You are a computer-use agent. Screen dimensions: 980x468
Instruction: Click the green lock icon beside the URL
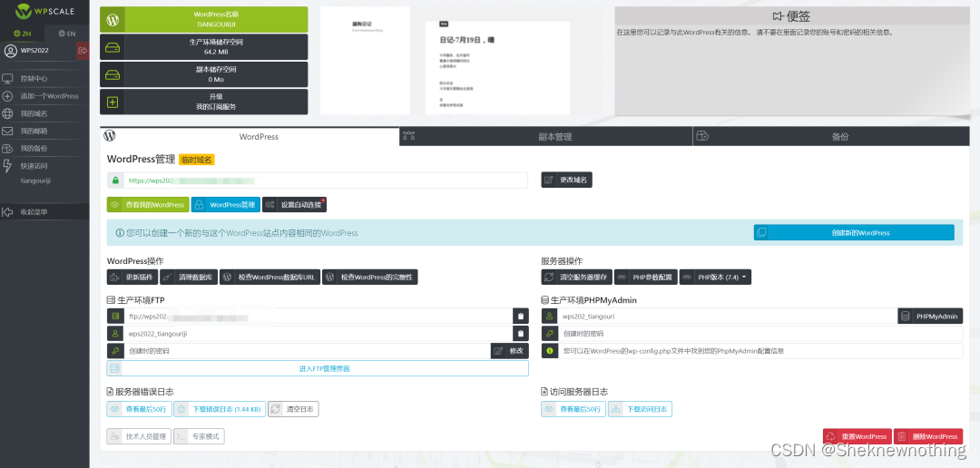(115, 180)
